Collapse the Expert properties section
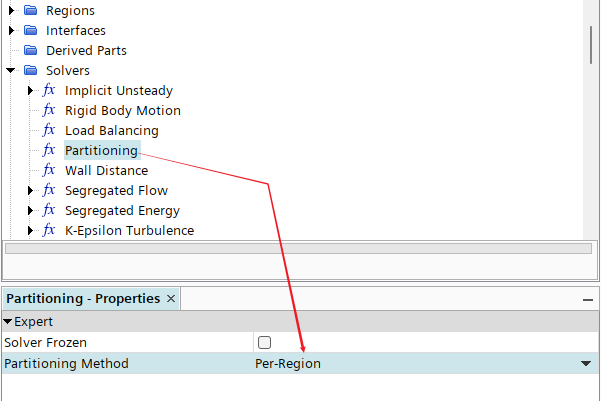 (7, 322)
